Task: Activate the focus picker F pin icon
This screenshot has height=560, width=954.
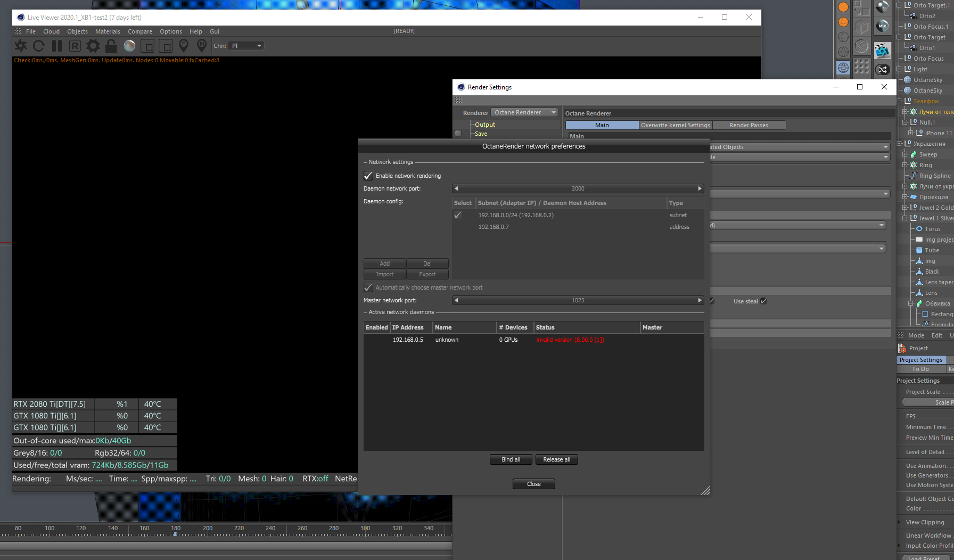Action: click(x=184, y=46)
